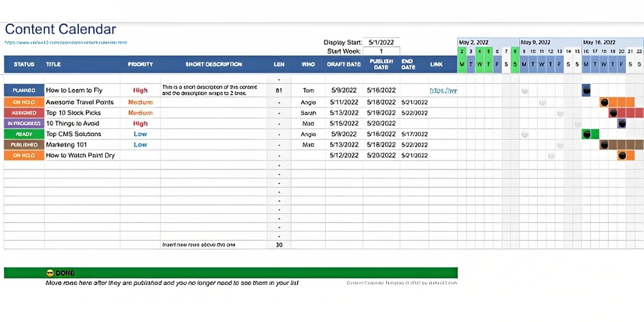Select draft date 5/15/2022
This screenshot has width=644, height=322.
coord(344,123)
